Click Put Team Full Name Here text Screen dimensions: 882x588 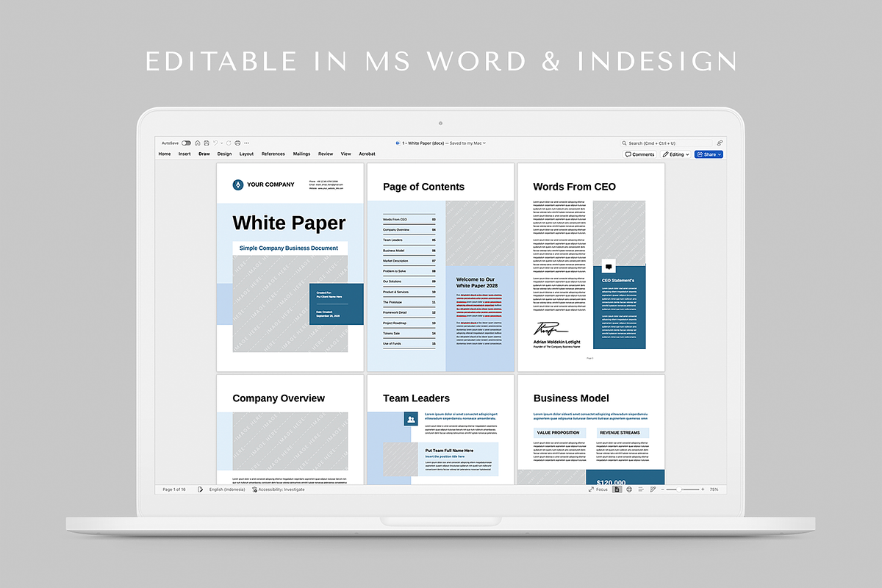(449, 451)
